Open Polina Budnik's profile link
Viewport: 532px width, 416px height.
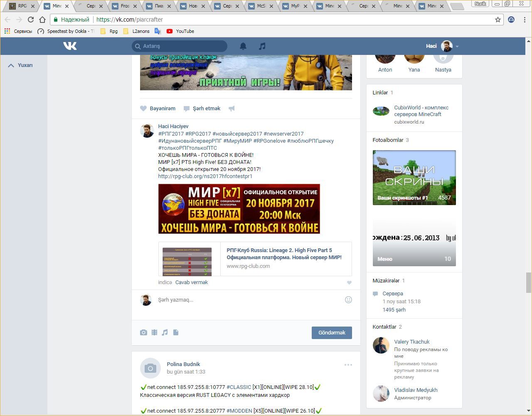[183, 364]
